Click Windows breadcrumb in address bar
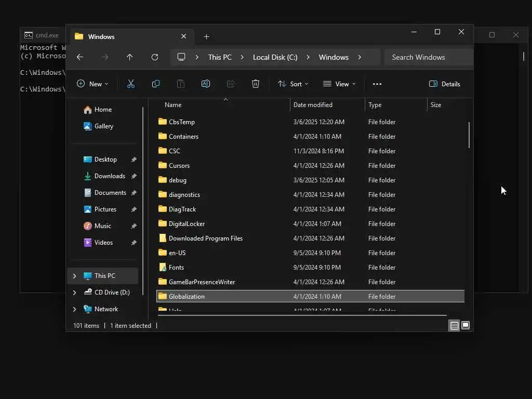This screenshot has width=532, height=399. 334,57
